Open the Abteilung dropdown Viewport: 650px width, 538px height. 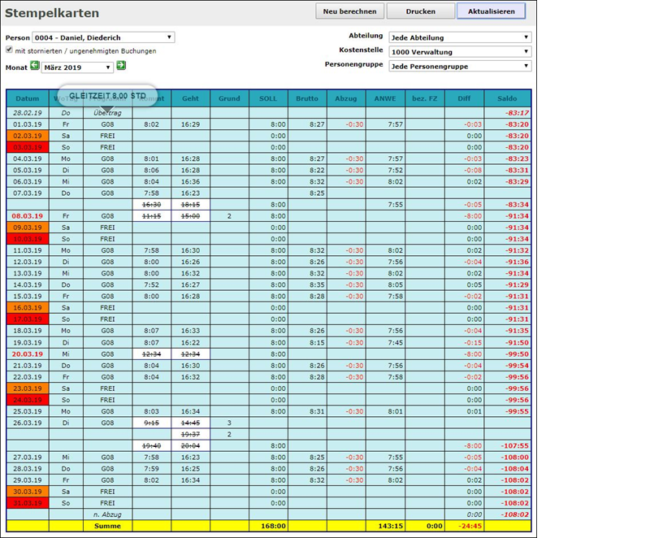point(460,37)
